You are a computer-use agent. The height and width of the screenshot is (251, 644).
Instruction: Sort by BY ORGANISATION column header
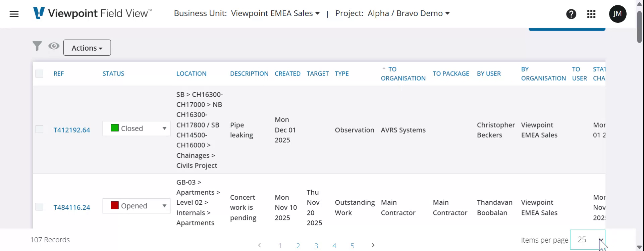(543, 74)
